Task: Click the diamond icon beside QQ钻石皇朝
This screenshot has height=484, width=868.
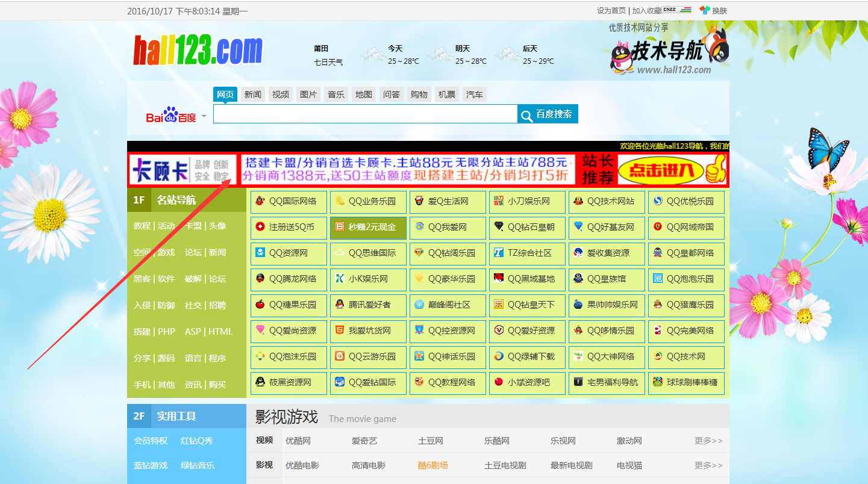Action: point(499,227)
